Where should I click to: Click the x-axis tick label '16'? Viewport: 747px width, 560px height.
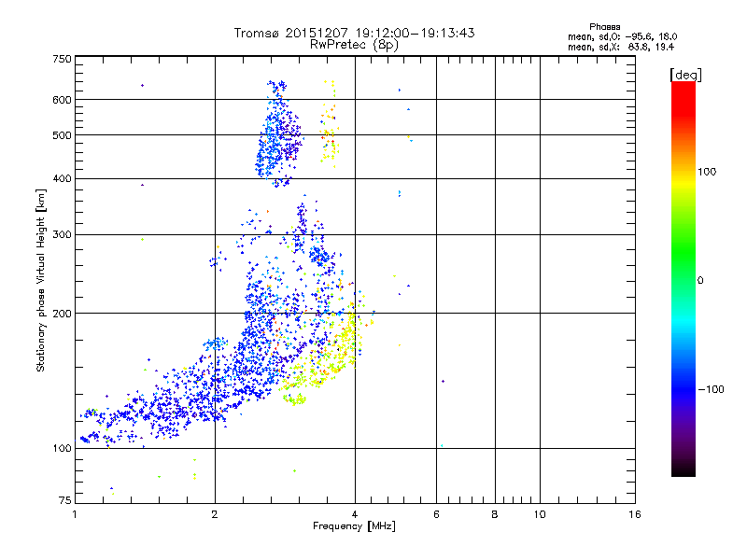pos(635,514)
